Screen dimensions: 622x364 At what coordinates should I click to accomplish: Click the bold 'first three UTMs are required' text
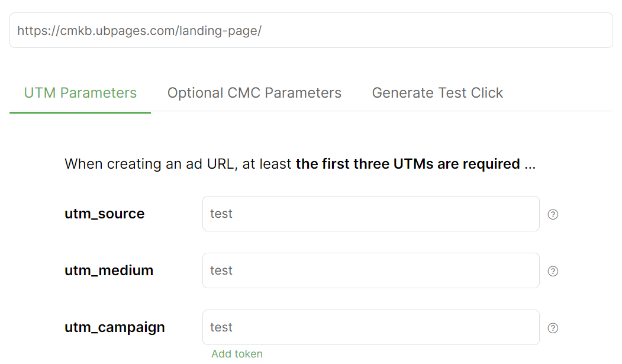tap(408, 164)
